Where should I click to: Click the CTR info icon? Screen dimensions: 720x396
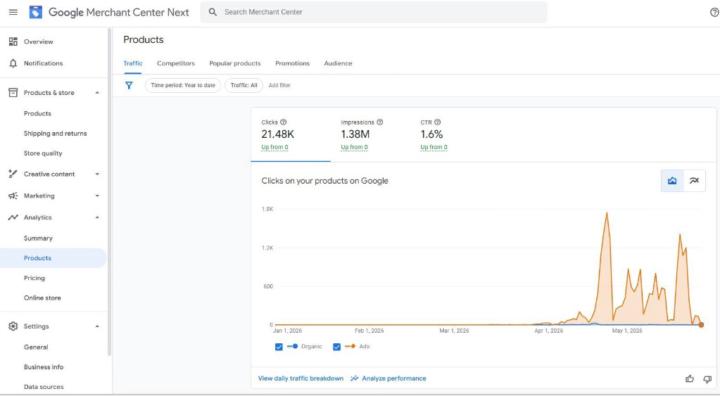pyautogui.click(x=438, y=122)
